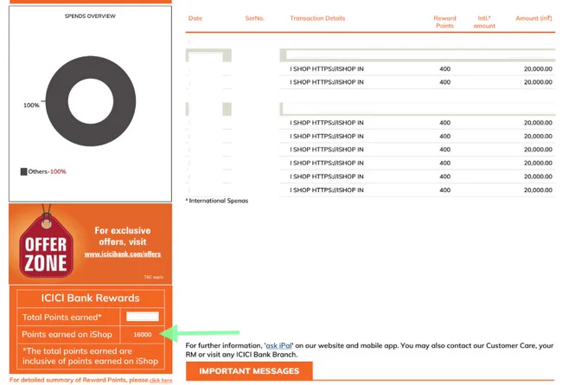Screen dimensions: 588x385
Task: Select the 'Others-100%' legend text
Action: click(48, 171)
